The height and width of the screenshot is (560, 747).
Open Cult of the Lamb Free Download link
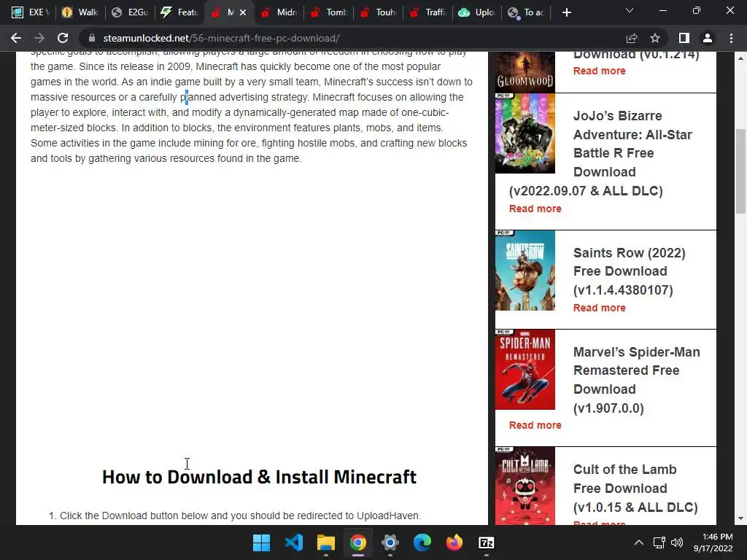(635, 488)
